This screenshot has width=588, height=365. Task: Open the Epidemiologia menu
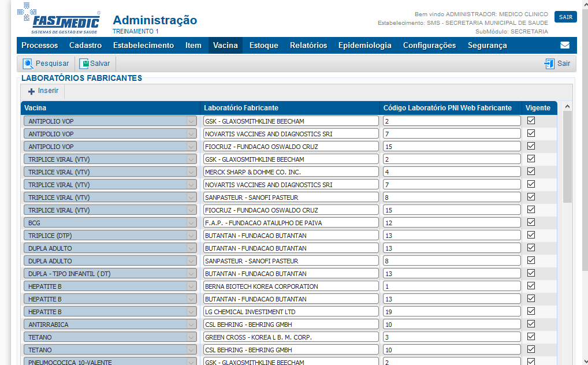(365, 46)
